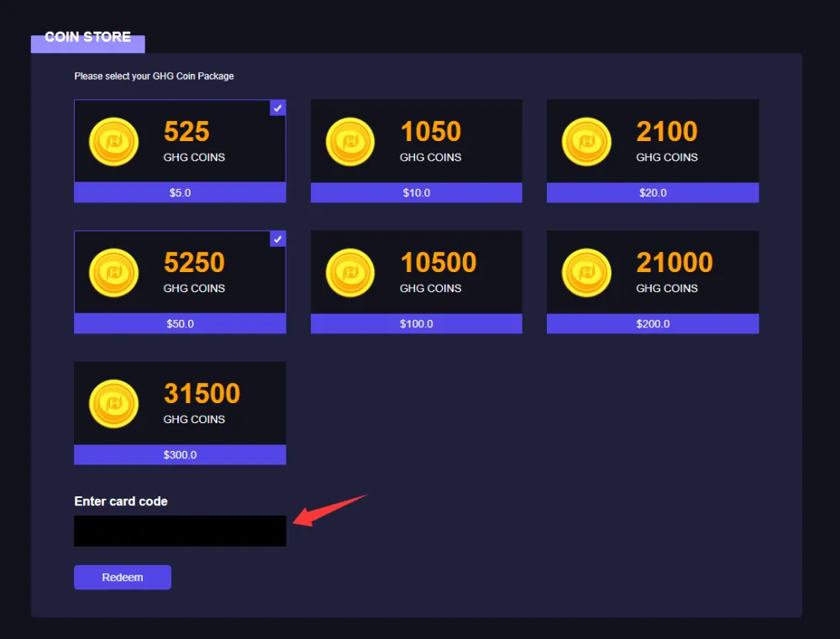The height and width of the screenshot is (639, 840).
Task: Pick the $100.0 price bar
Action: [417, 324]
